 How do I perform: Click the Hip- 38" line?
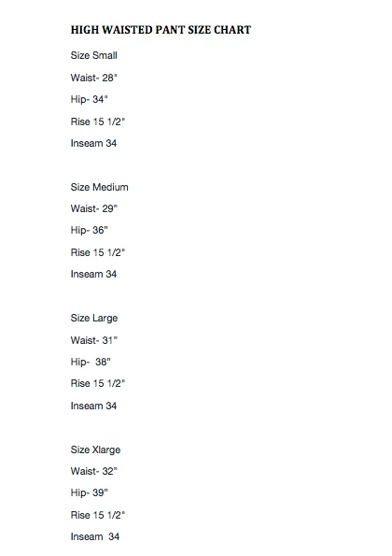91,362
